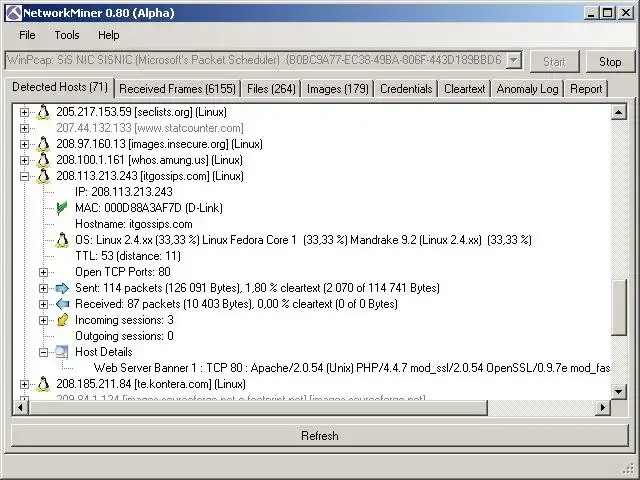The height and width of the screenshot is (480, 640).
Task: Click the horizontal scrollbar thumb
Action: (x=258, y=407)
